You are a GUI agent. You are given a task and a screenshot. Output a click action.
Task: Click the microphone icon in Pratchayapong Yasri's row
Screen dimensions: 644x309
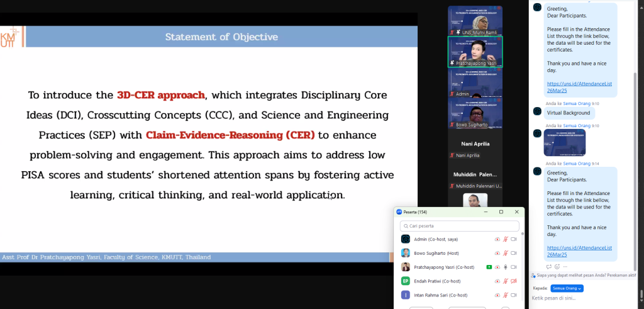click(506, 267)
